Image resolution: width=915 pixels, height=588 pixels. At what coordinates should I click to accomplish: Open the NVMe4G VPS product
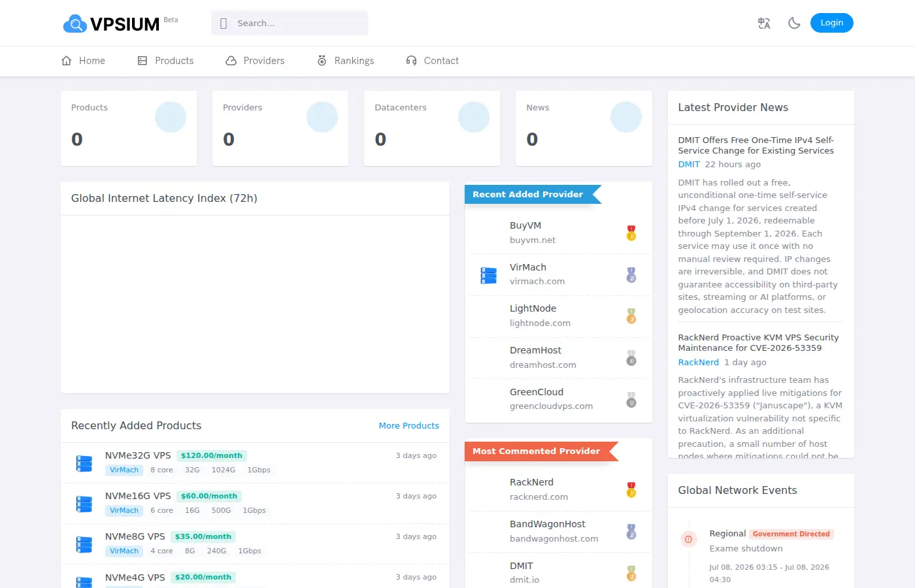tap(135, 578)
